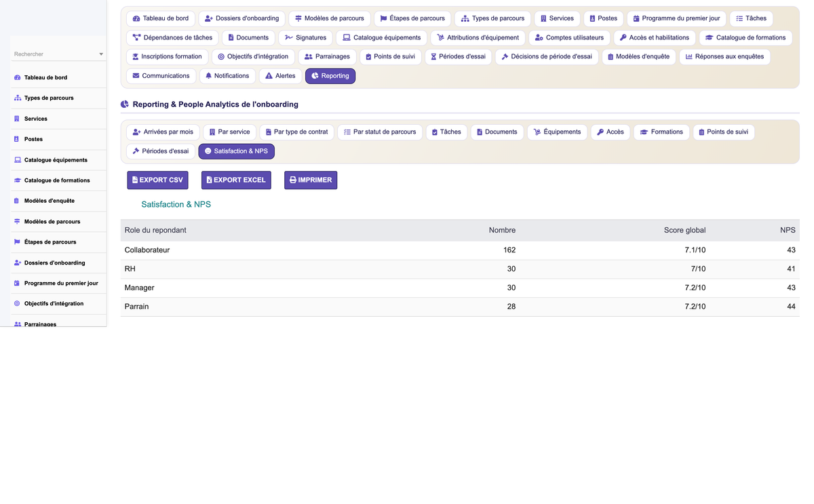Open the Dossiers d'onboarding top tab

(x=241, y=18)
